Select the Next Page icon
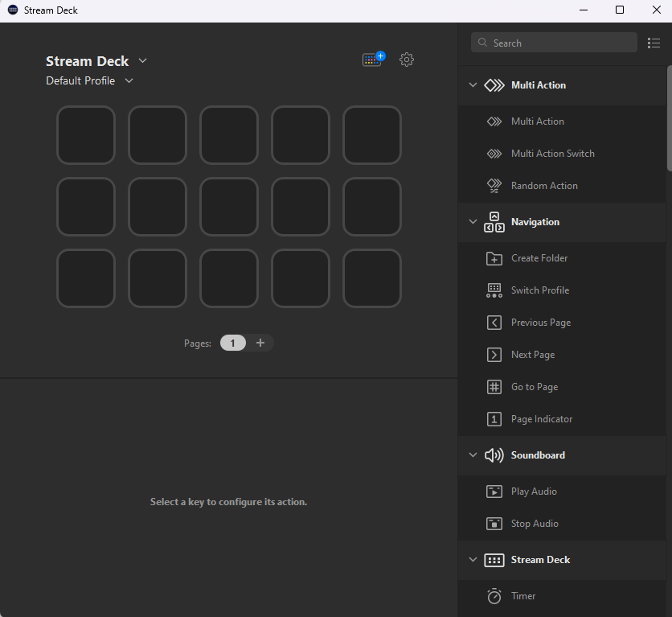 tap(494, 355)
